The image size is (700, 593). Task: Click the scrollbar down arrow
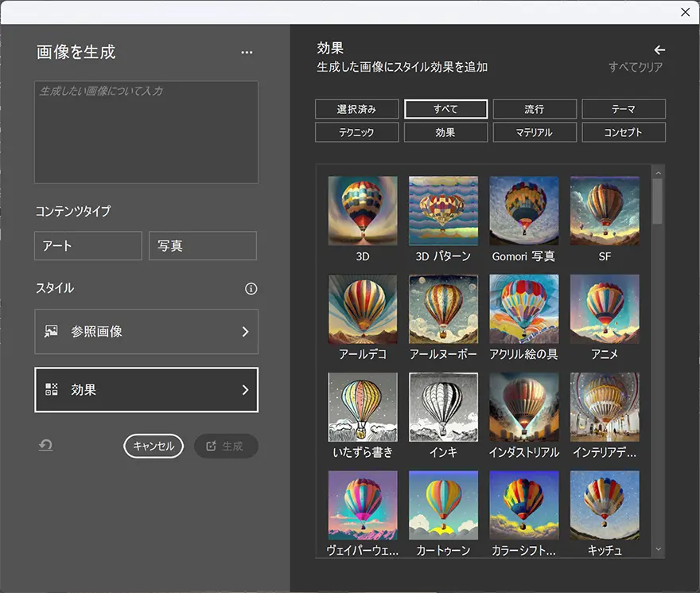658,549
